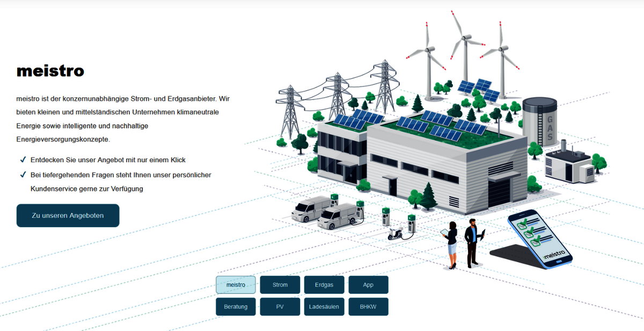
Task: Click the 'Zu unseren Angeboten' button
Action: pos(68,215)
